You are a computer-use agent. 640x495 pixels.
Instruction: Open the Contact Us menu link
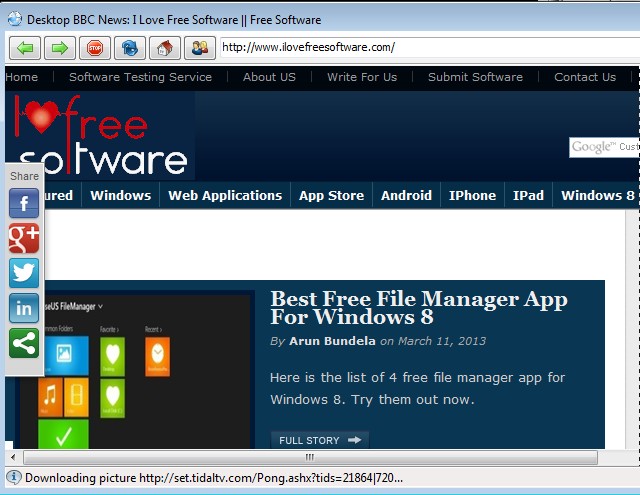coord(585,77)
